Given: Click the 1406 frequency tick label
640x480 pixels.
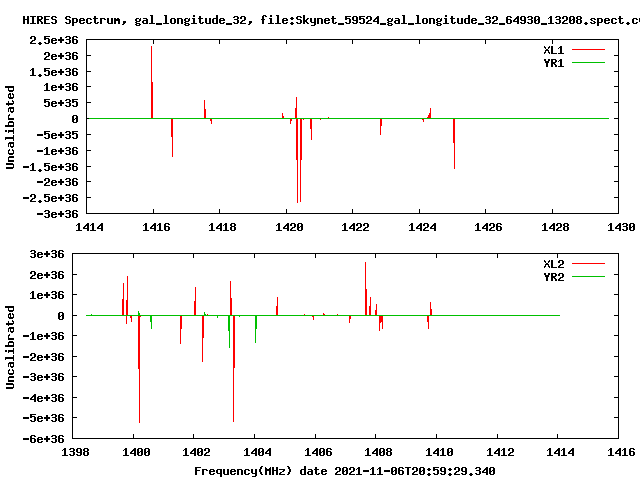Looking at the screenshot, I should pos(318,452).
